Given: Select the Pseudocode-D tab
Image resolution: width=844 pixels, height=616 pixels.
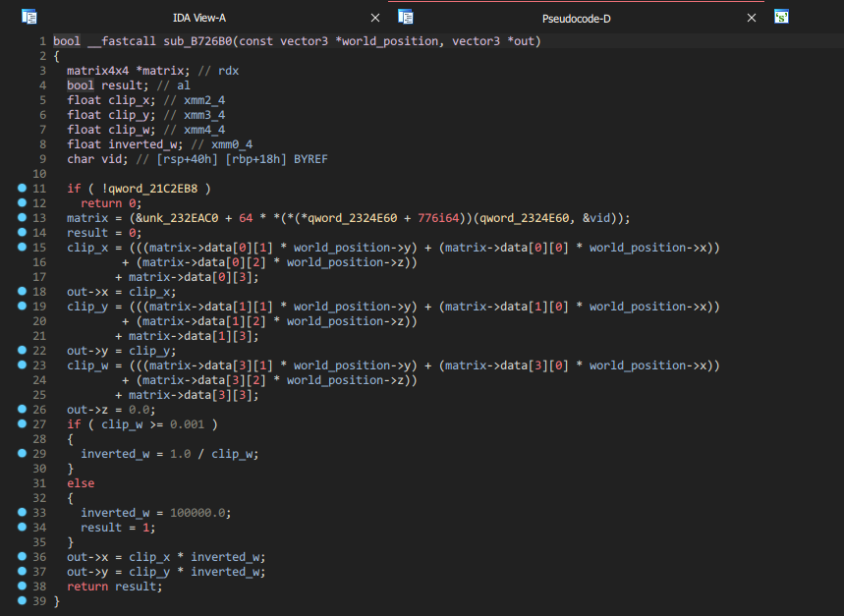Looking at the screenshot, I should (x=576, y=18).
